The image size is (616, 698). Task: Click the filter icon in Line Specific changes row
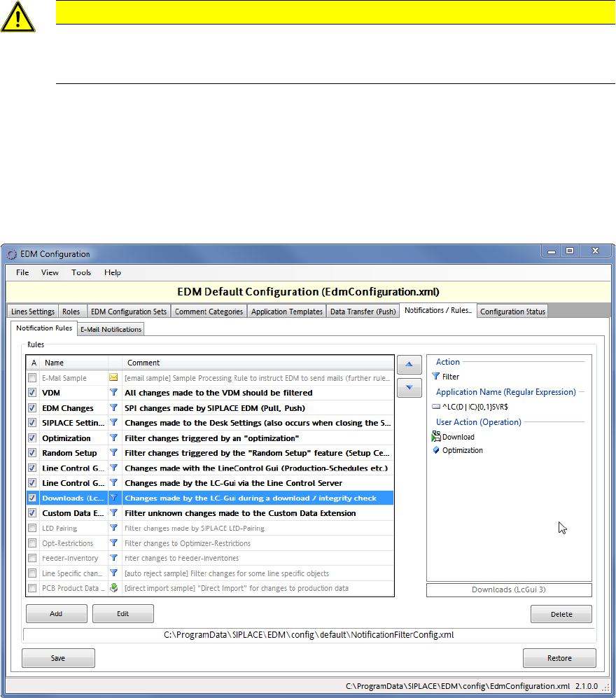113,573
